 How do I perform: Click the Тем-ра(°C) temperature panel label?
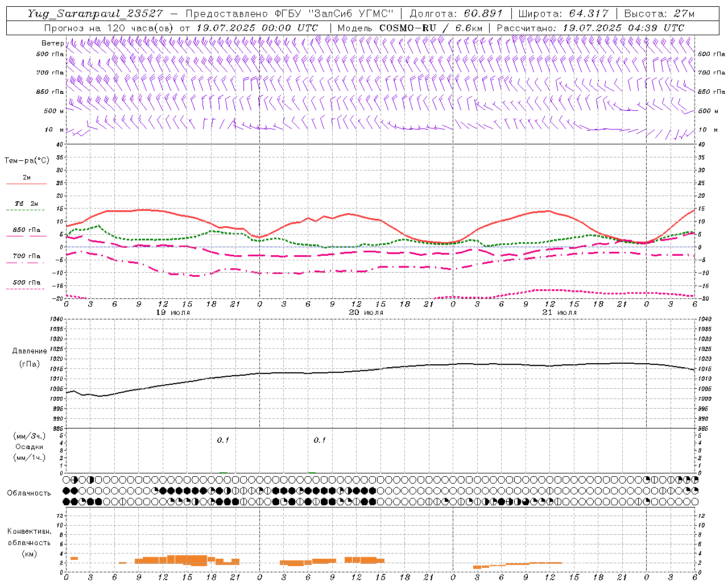click(27, 161)
